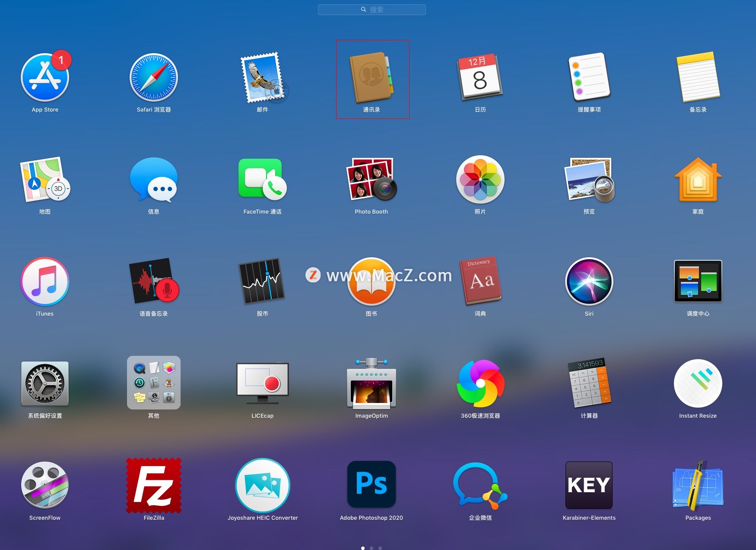Switch to the second Launchpad page dot
This screenshot has height=550, width=756.
tap(372, 548)
